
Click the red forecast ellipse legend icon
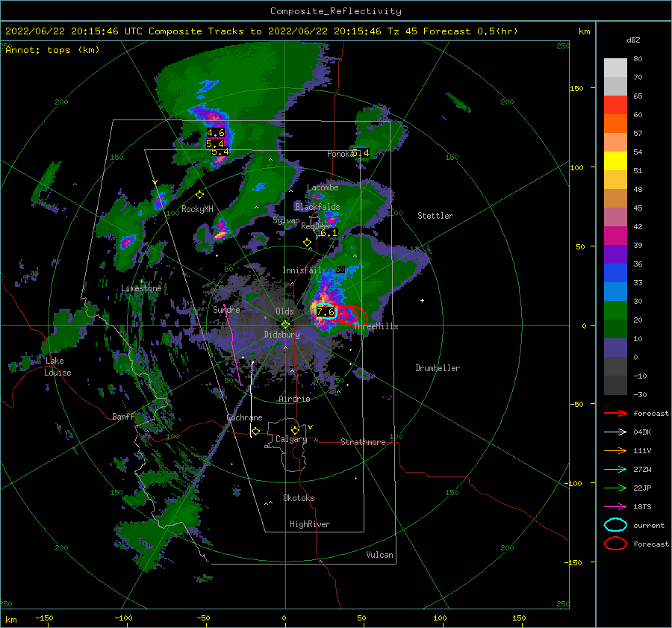[x=615, y=544]
